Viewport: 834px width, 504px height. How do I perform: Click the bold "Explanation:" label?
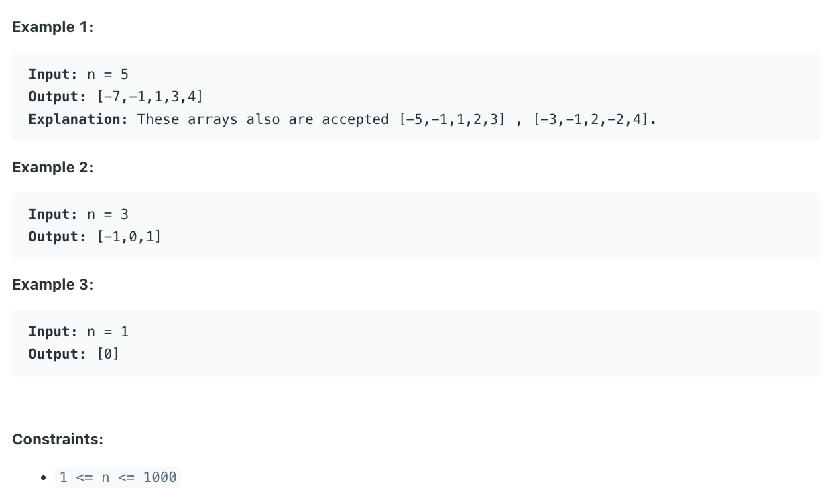pos(78,119)
